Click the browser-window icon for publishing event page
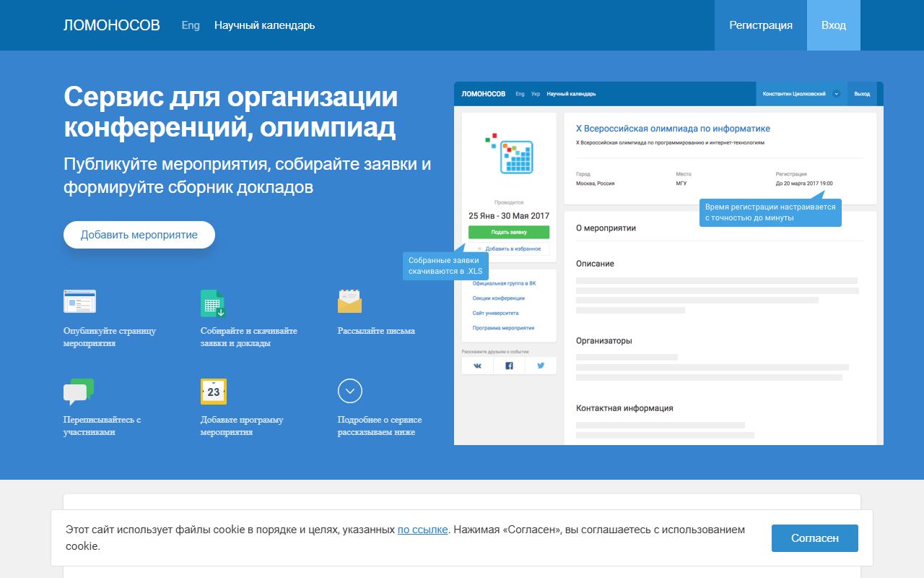Image resolution: width=924 pixels, height=578 pixels. (79, 301)
